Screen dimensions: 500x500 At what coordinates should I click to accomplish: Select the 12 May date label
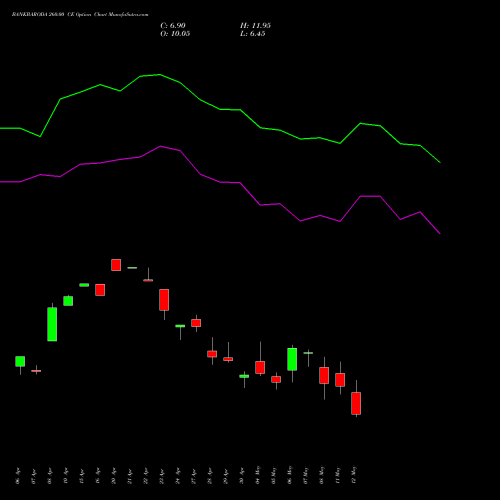point(354,475)
